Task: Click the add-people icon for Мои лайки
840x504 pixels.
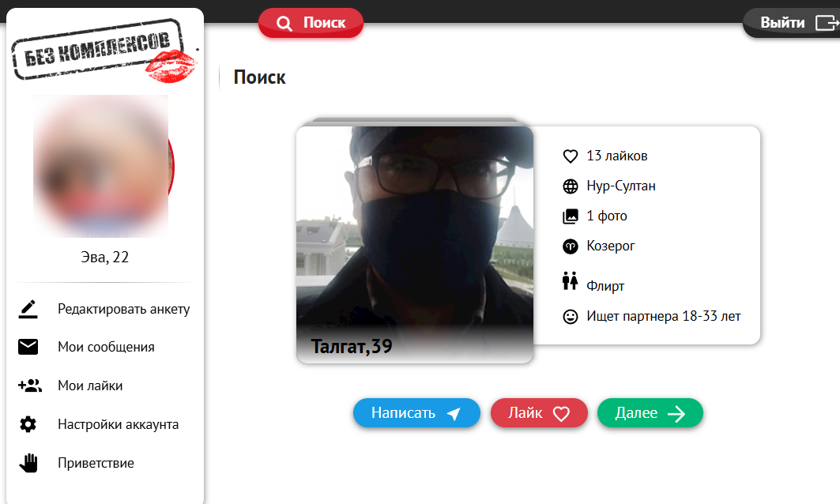Action: [x=29, y=386]
